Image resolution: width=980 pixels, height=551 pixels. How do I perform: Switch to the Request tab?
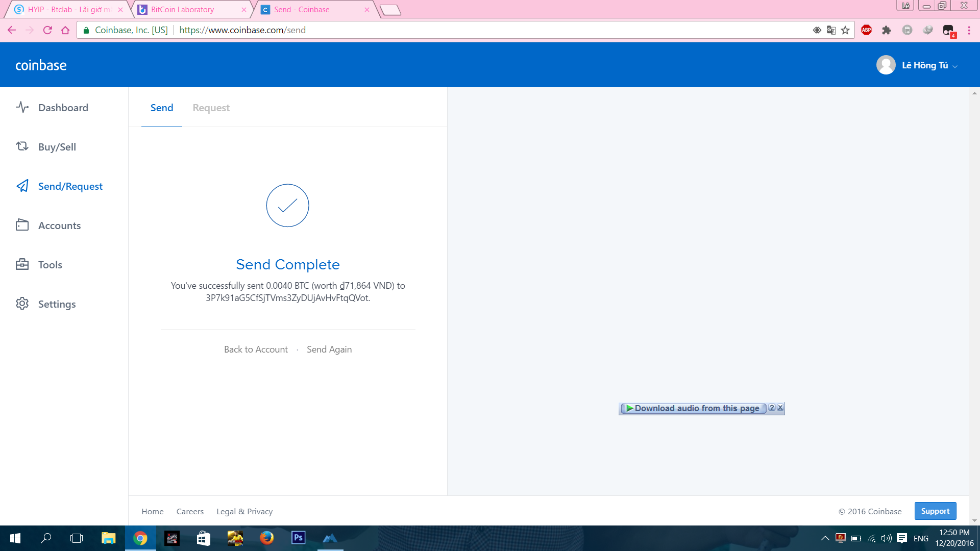click(211, 108)
